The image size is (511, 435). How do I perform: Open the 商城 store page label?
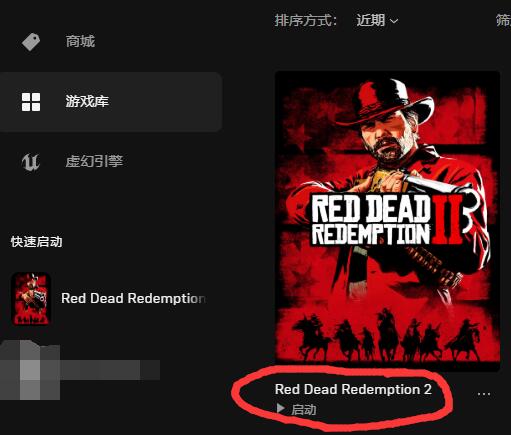click(x=80, y=41)
